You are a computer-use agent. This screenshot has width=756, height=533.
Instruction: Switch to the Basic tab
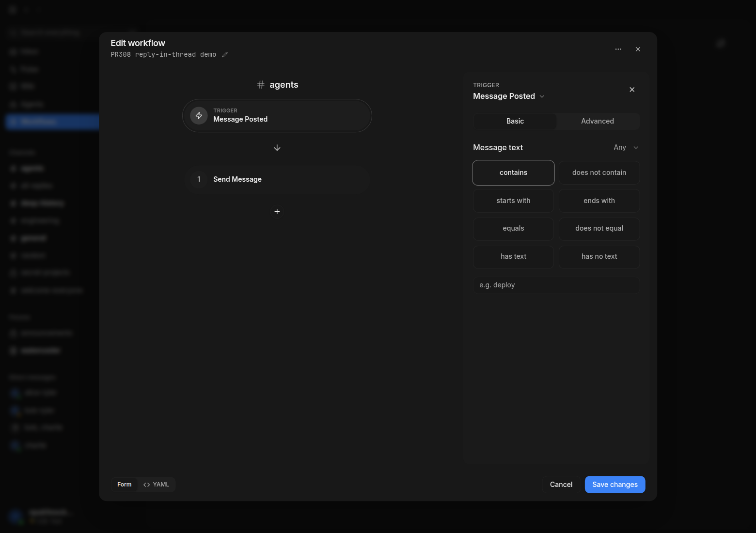pos(515,121)
